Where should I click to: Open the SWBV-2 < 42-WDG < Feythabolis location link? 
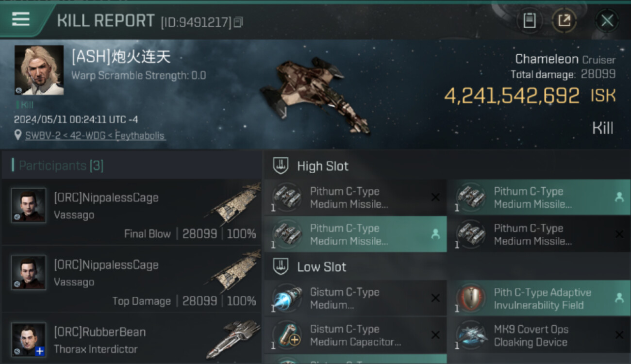click(95, 135)
